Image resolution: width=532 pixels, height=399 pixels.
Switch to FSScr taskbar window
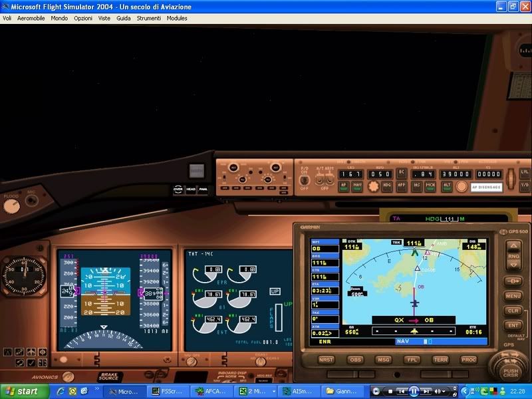pos(167,392)
